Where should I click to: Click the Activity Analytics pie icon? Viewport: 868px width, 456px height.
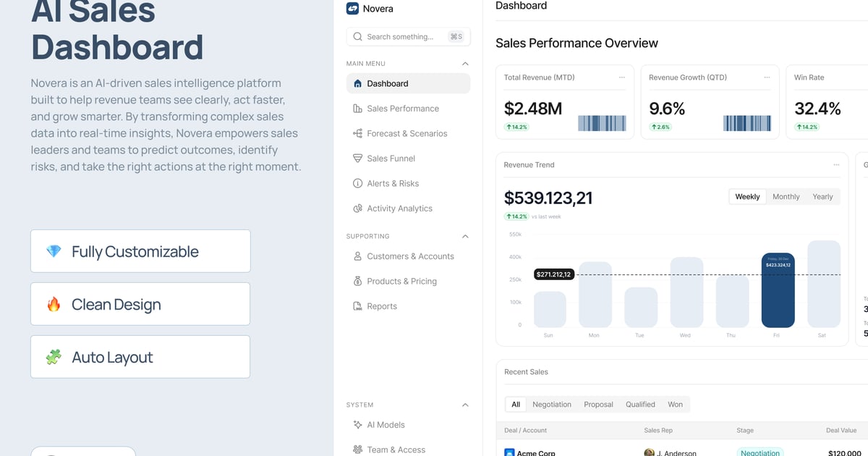tap(357, 208)
